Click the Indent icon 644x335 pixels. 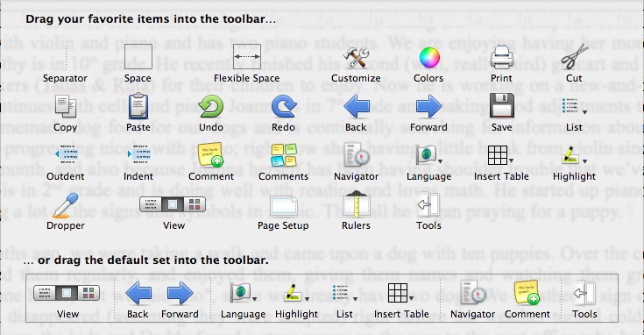(138, 154)
